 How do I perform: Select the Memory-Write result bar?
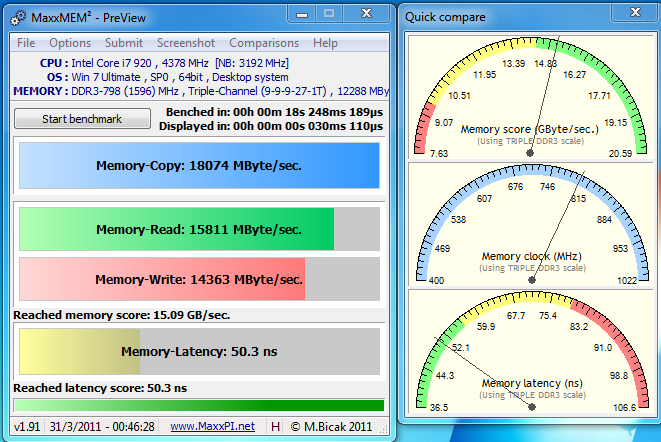pyautogui.click(x=199, y=279)
